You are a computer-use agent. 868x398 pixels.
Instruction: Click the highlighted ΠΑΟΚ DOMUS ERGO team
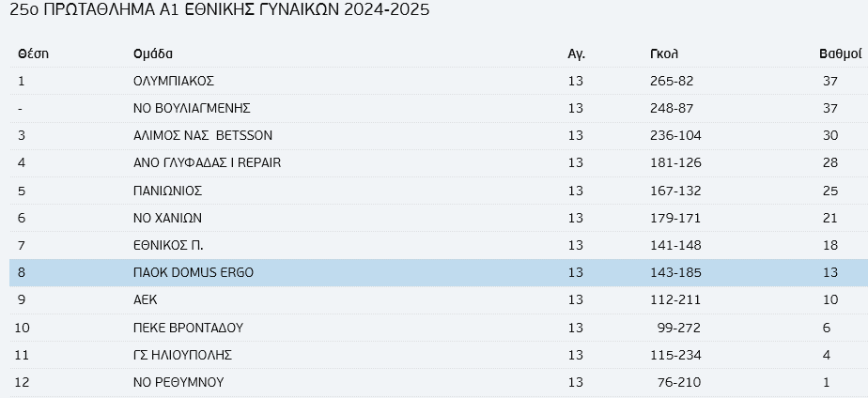pyautogui.click(x=194, y=272)
